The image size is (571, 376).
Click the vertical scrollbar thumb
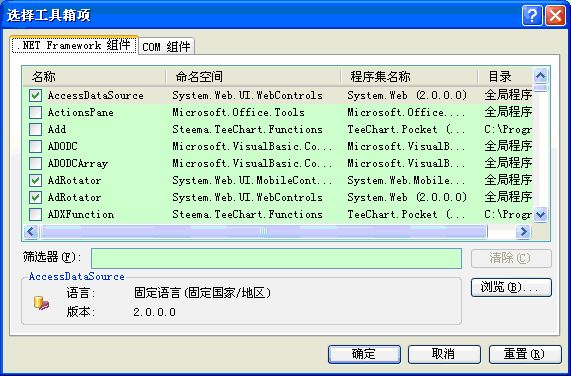click(540, 88)
